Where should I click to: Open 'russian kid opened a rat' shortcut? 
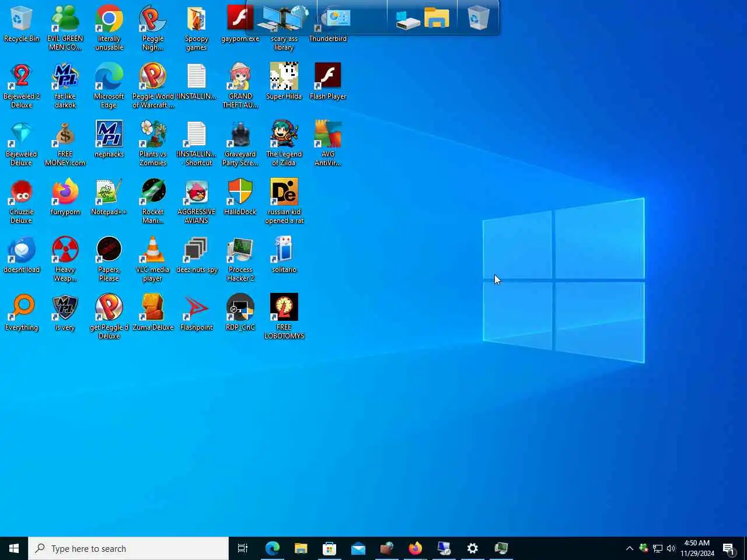click(x=284, y=201)
